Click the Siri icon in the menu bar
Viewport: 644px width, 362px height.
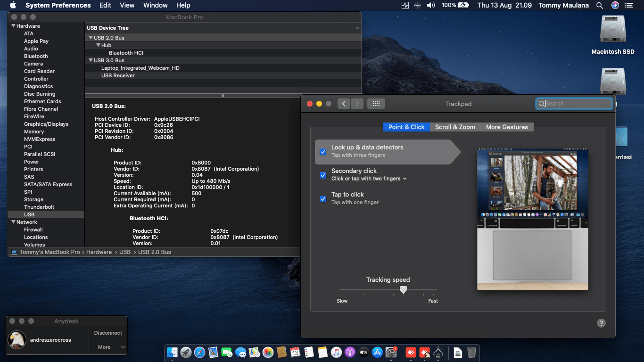[615, 5]
